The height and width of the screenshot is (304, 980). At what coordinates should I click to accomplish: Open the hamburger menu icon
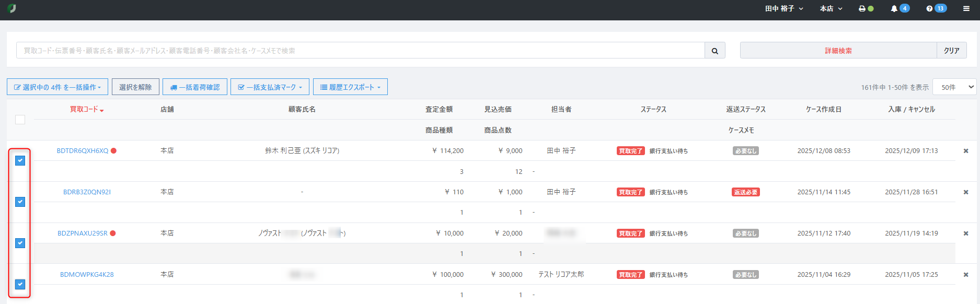966,8
